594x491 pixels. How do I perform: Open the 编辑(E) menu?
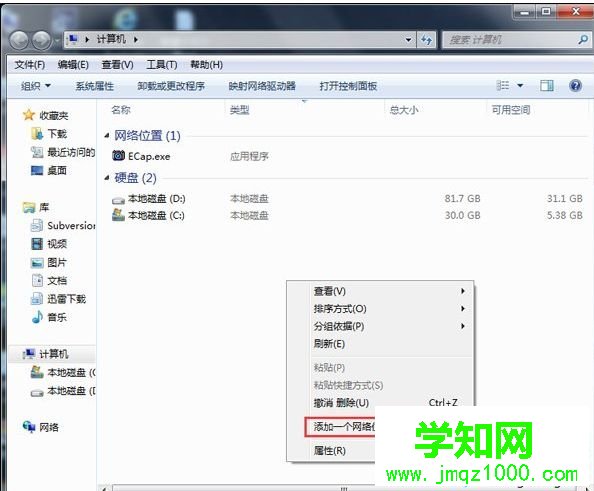(x=73, y=65)
